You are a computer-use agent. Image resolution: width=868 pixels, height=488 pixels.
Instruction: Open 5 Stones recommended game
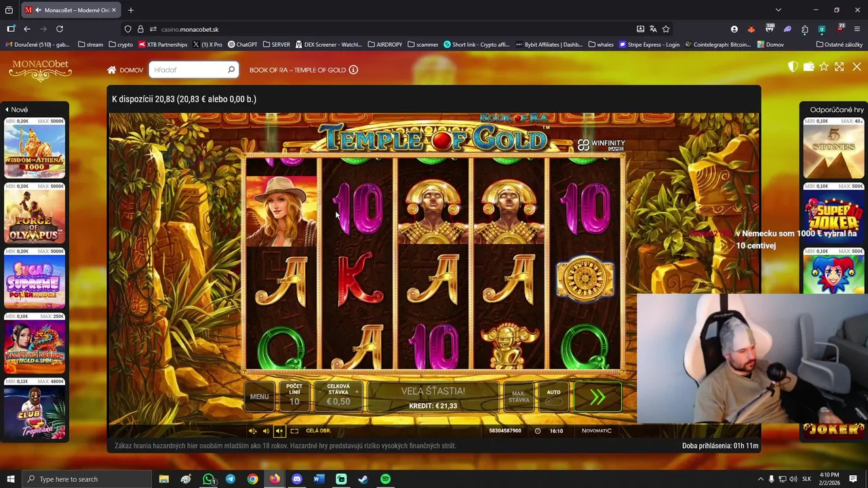pyautogui.click(x=833, y=148)
